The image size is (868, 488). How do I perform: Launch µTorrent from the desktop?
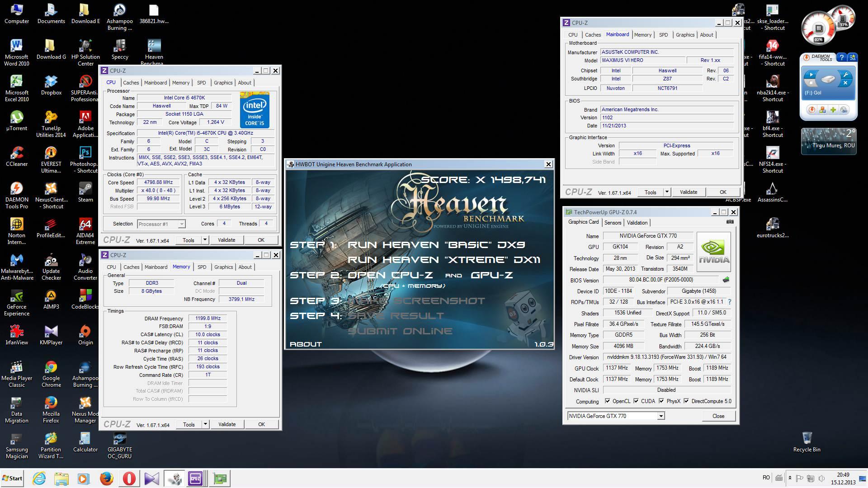[x=17, y=121]
